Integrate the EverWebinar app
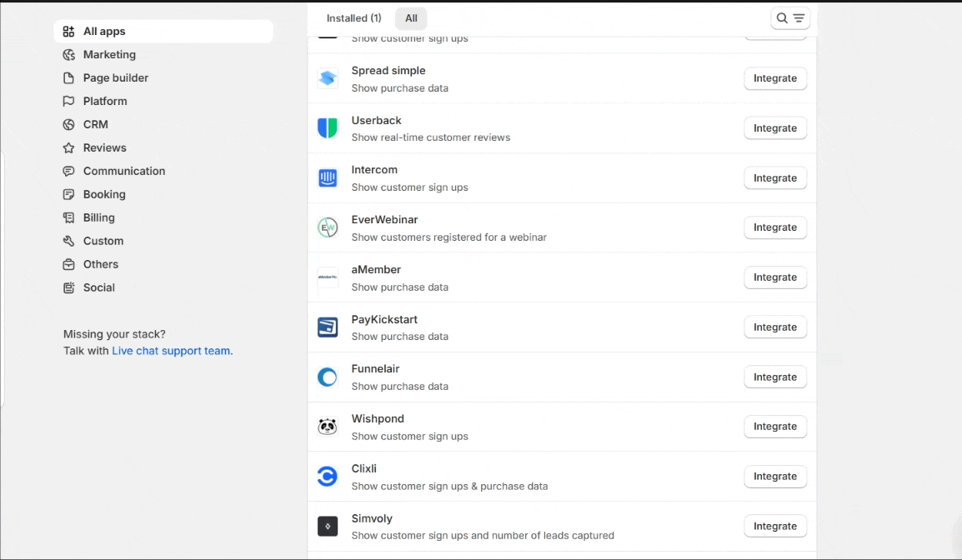 [x=775, y=227]
